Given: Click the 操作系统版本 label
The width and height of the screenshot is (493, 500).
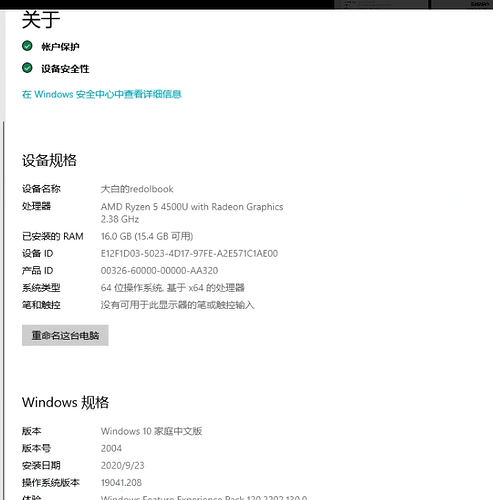Looking at the screenshot, I should (x=51, y=483).
